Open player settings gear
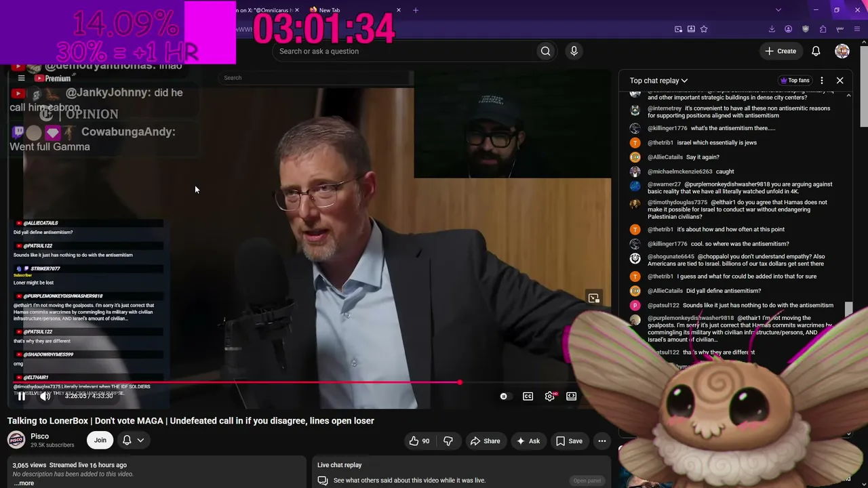This screenshot has width=868, height=488. 550,396
